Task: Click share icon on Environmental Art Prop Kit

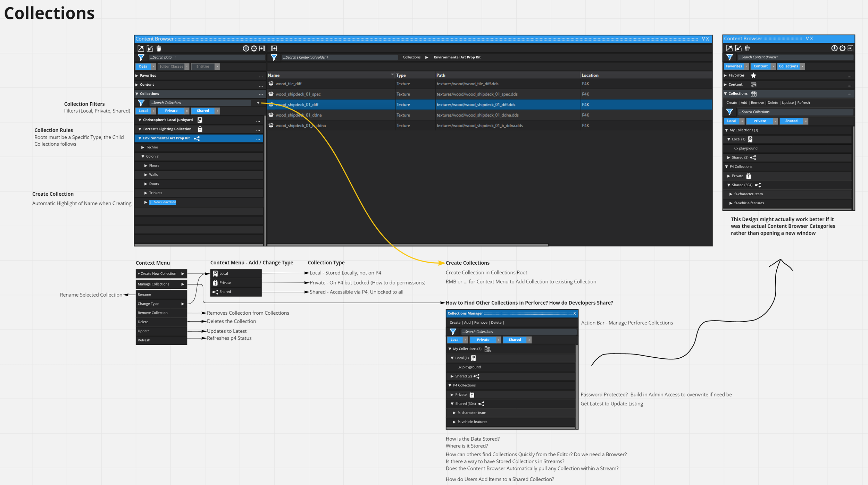Action: click(x=197, y=138)
